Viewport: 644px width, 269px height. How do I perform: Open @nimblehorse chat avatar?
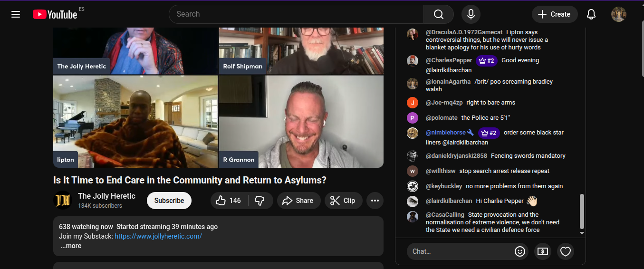click(413, 133)
